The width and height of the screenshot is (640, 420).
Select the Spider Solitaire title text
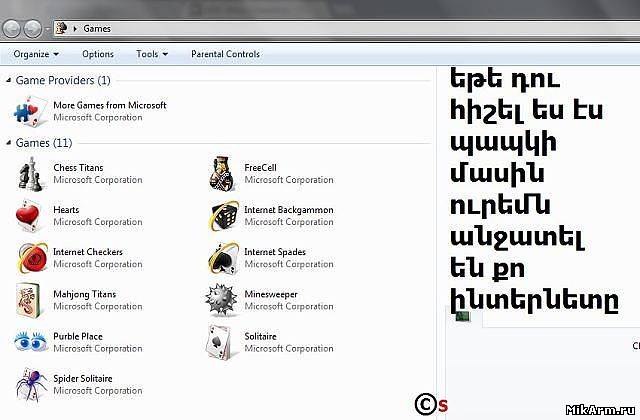pyautogui.click(x=83, y=378)
